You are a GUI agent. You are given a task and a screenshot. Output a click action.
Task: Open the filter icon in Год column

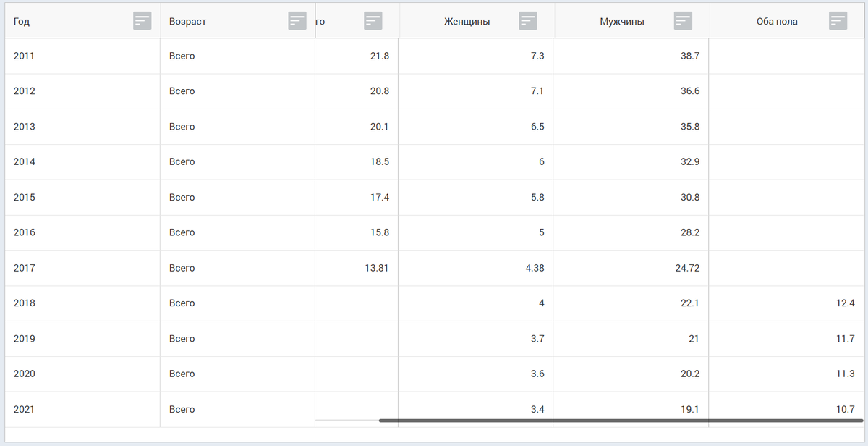142,21
